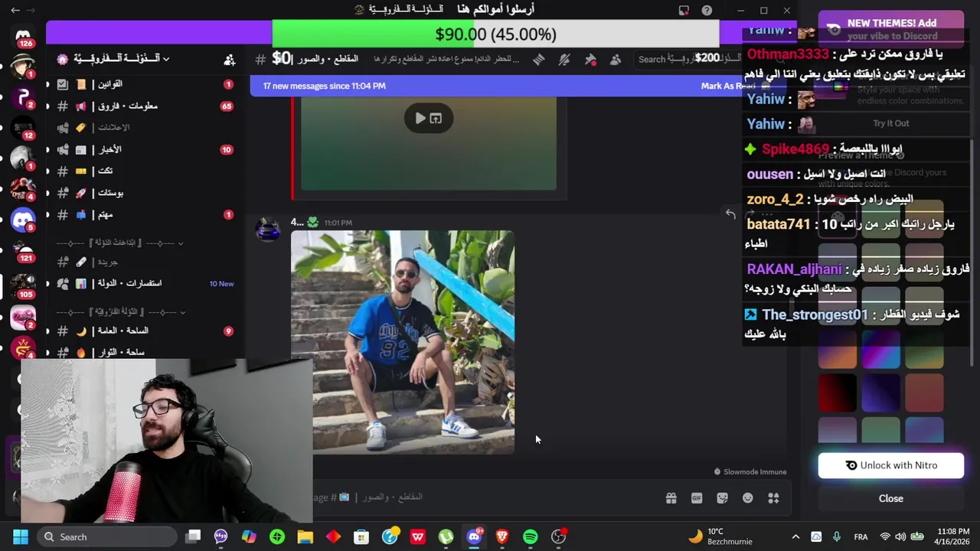Toggle notification settings bell in header
This screenshot has height=551, width=980.
564,60
